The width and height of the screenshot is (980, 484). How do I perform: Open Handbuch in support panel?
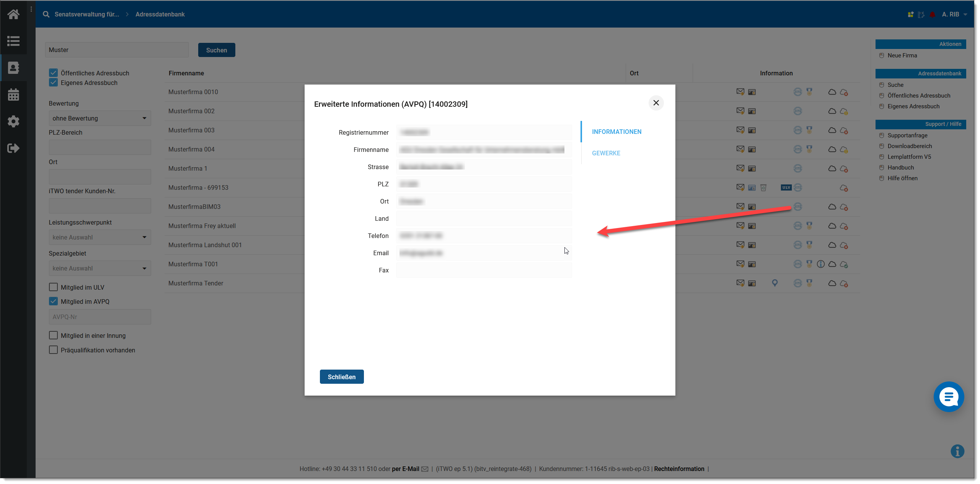(x=900, y=168)
